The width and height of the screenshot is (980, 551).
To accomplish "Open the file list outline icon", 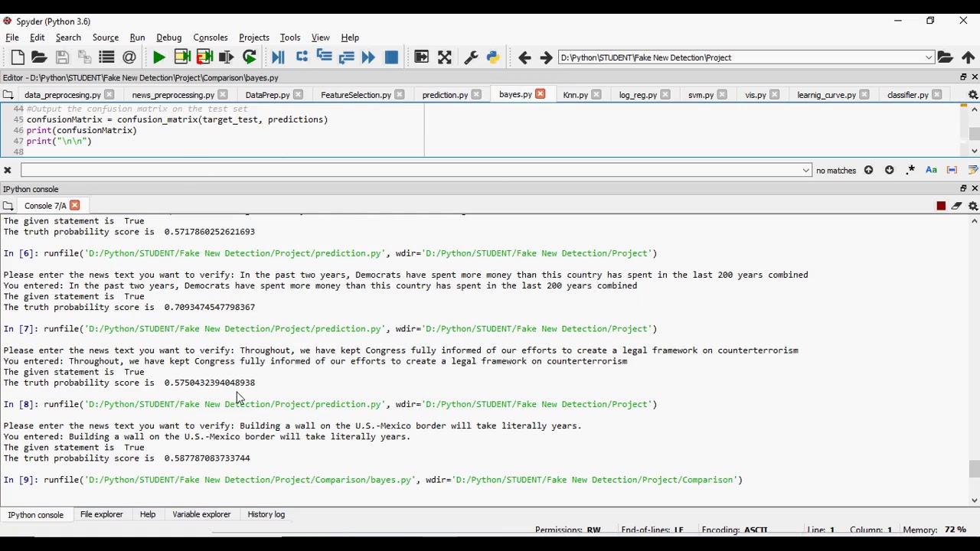I will pyautogui.click(x=106, y=57).
